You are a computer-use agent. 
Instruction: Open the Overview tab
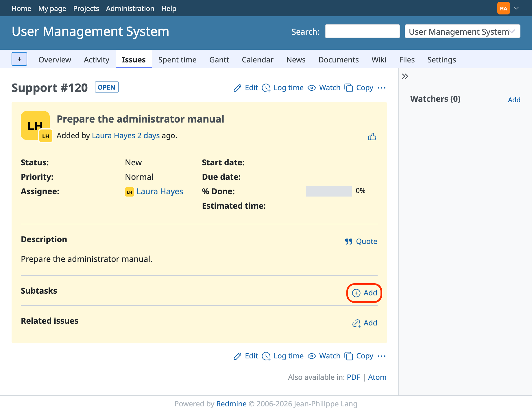point(55,60)
